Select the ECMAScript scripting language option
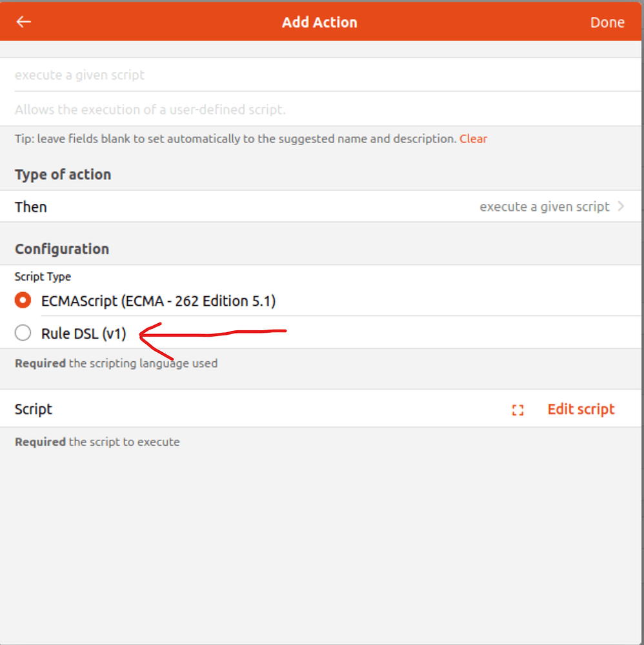Viewport: 644px width, 645px height. [23, 301]
